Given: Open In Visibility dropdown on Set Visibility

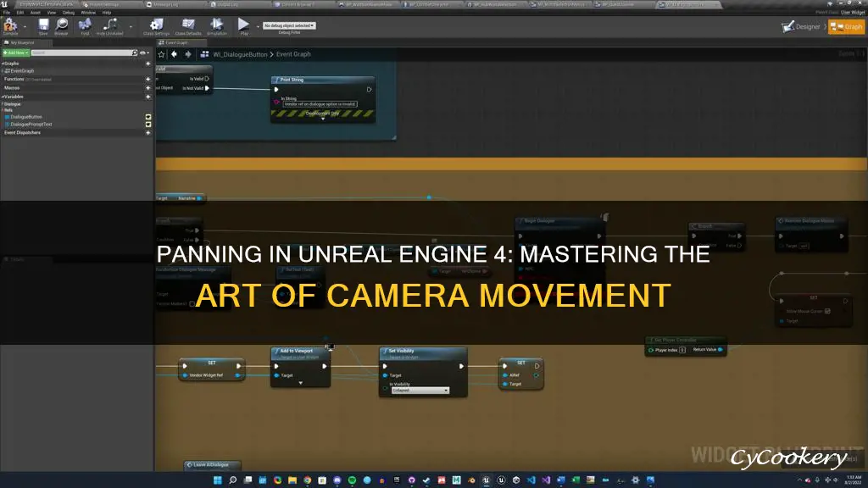Looking at the screenshot, I should pos(420,390).
